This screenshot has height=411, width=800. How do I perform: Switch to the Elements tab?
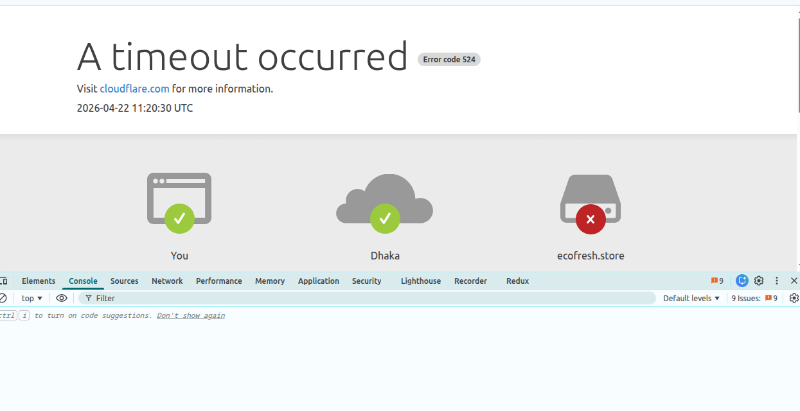38,281
